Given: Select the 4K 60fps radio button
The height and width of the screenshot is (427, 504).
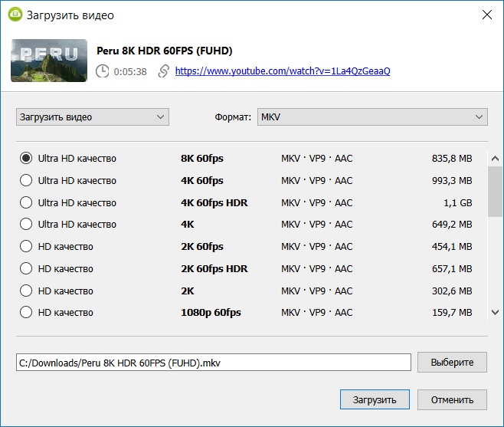Looking at the screenshot, I should (26, 181).
